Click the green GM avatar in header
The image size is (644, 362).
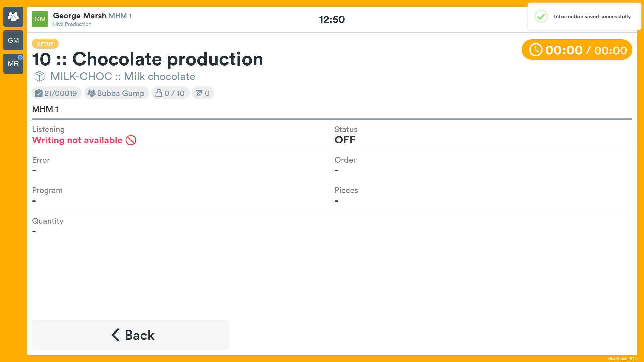click(40, 19)
